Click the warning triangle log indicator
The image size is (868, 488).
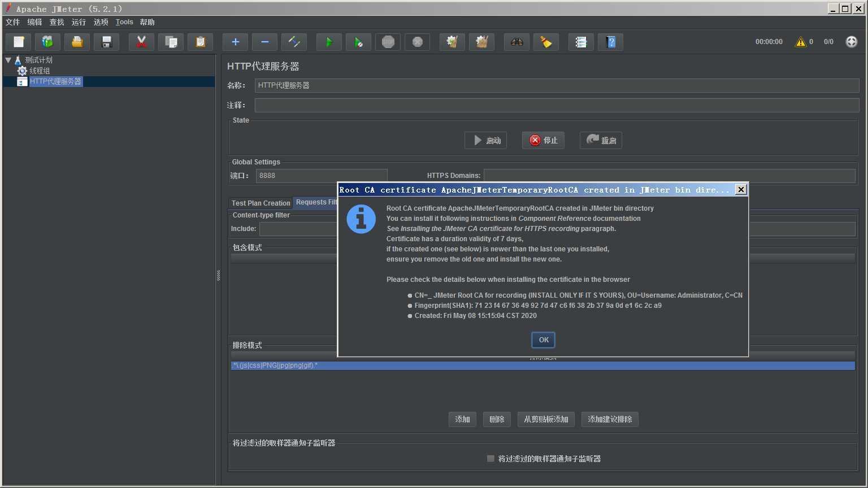click(x=801, y=42)
